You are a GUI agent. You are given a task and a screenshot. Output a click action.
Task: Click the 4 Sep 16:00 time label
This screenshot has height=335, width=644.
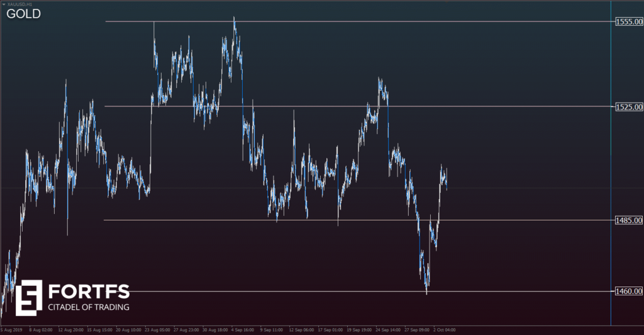(243, 329)
